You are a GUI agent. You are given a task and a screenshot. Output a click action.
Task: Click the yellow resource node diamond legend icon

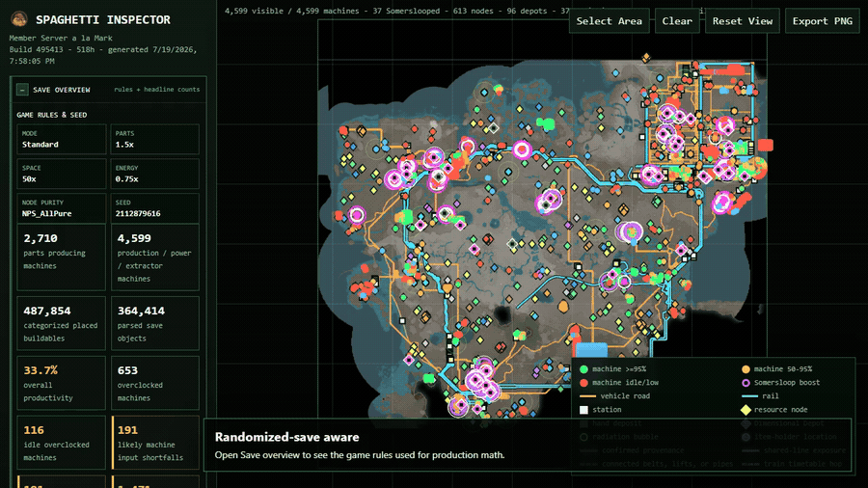[x=746, y=410]
